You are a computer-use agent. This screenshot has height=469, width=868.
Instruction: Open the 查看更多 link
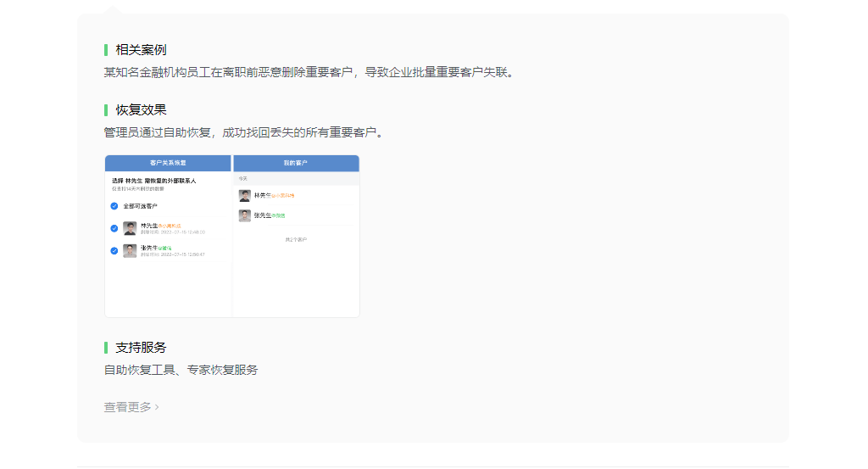pos(131,407)
